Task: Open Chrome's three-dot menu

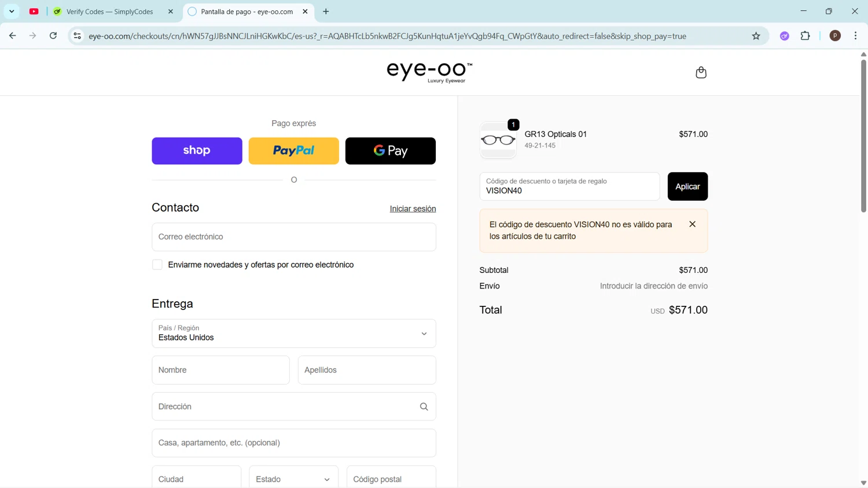Action: (x=855, y=36)
